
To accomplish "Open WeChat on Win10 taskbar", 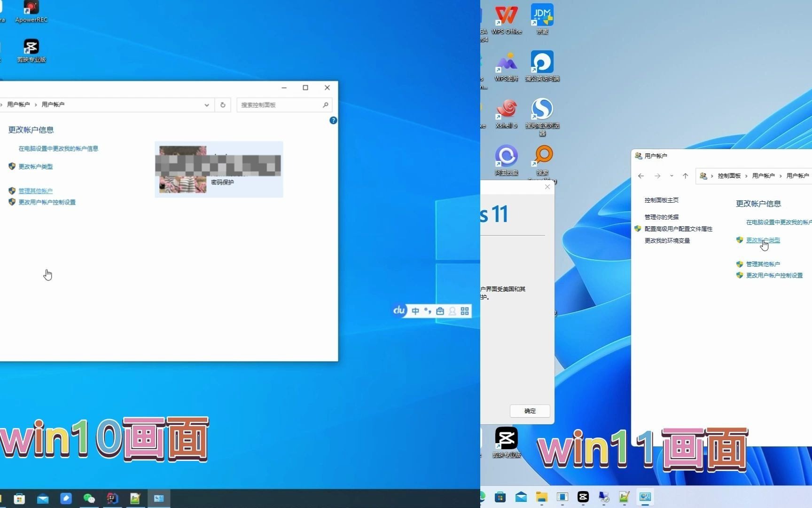I will coord(89,499).
